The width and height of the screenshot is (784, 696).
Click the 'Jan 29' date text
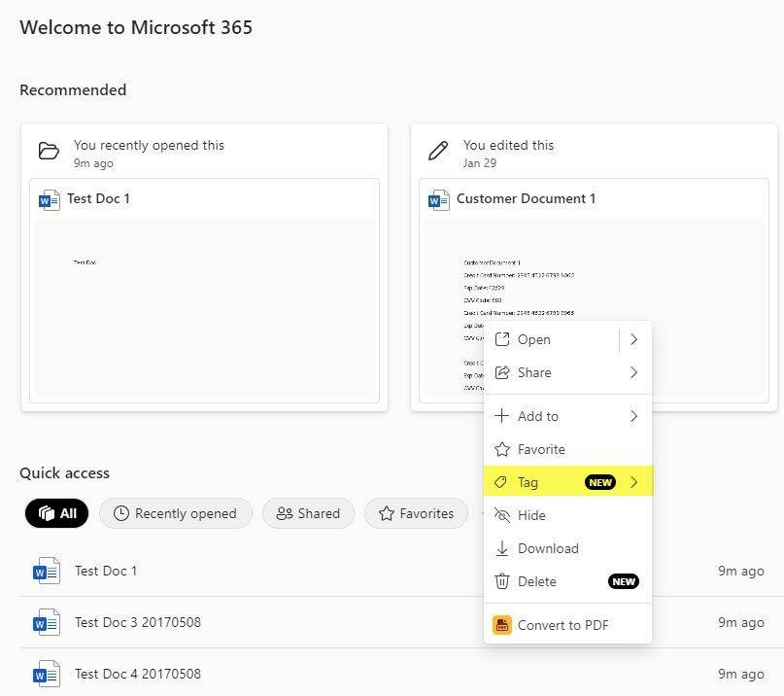pos(480,163)
